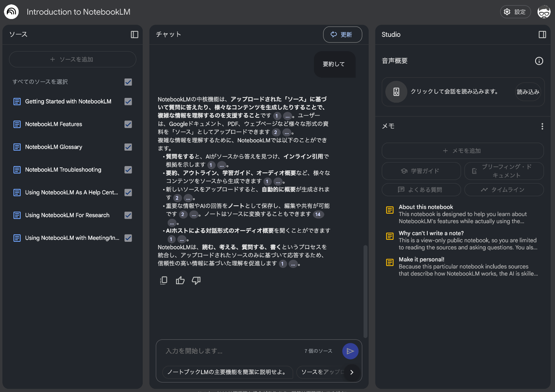
Task: Click the Introduction to NotebookLM title
Action: tap(78, 12)
